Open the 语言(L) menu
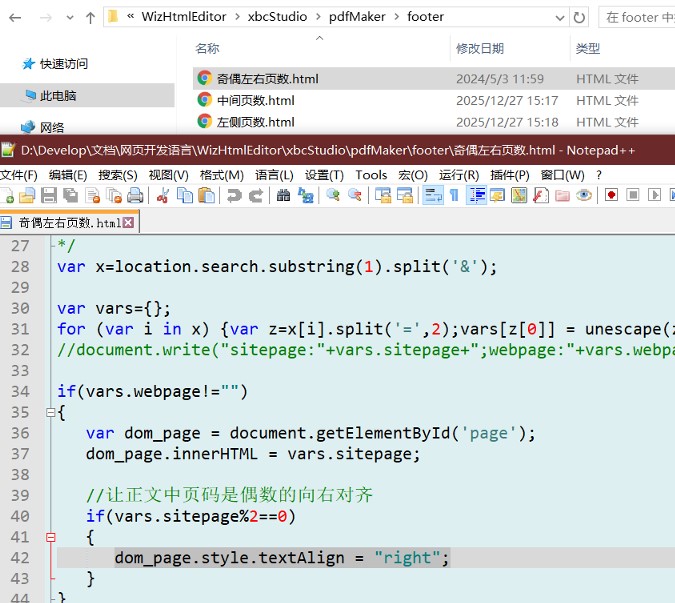Viewport: 675px width, 603px height. tap(273, 174)
